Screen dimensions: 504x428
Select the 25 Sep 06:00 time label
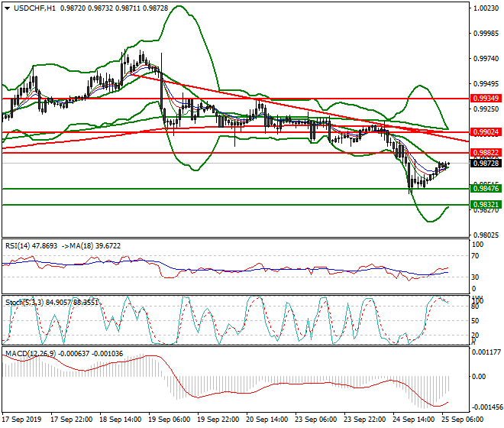click(462, 420)
